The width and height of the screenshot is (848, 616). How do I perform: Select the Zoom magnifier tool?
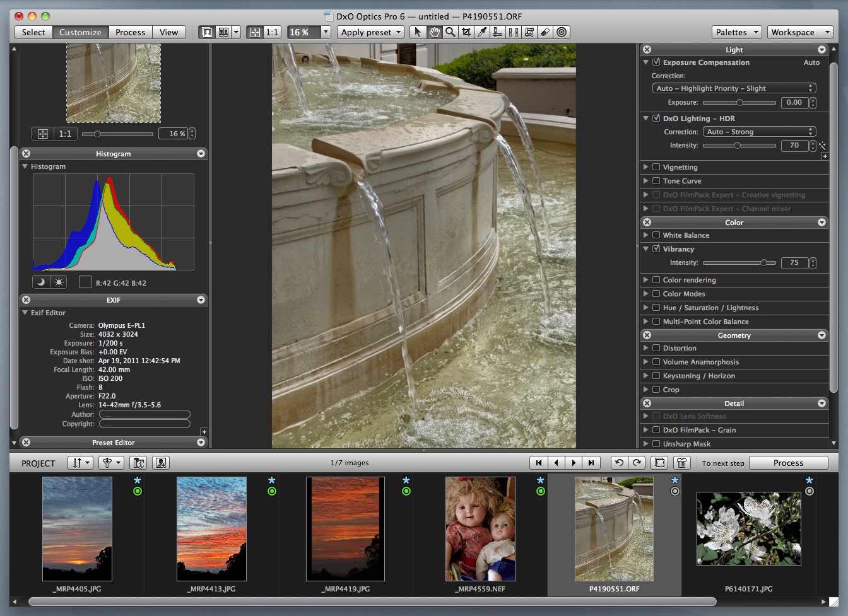[x=450, y=32]
